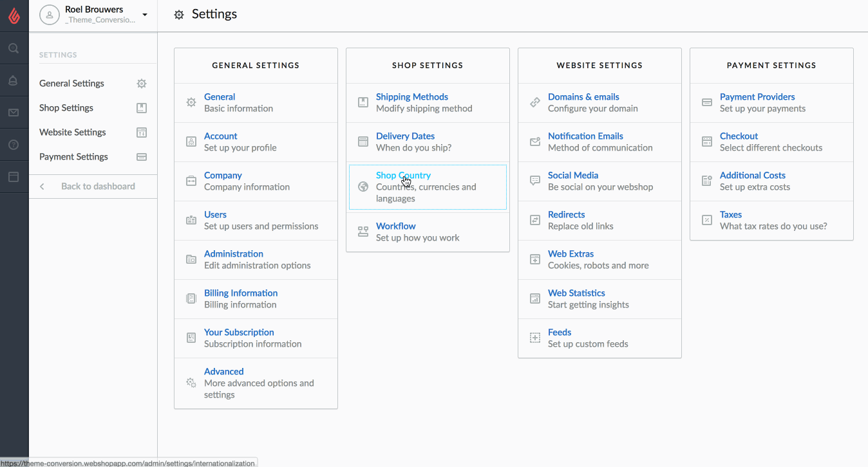
Task: Open notifications bell in dark sidebar
Action: 14,80
